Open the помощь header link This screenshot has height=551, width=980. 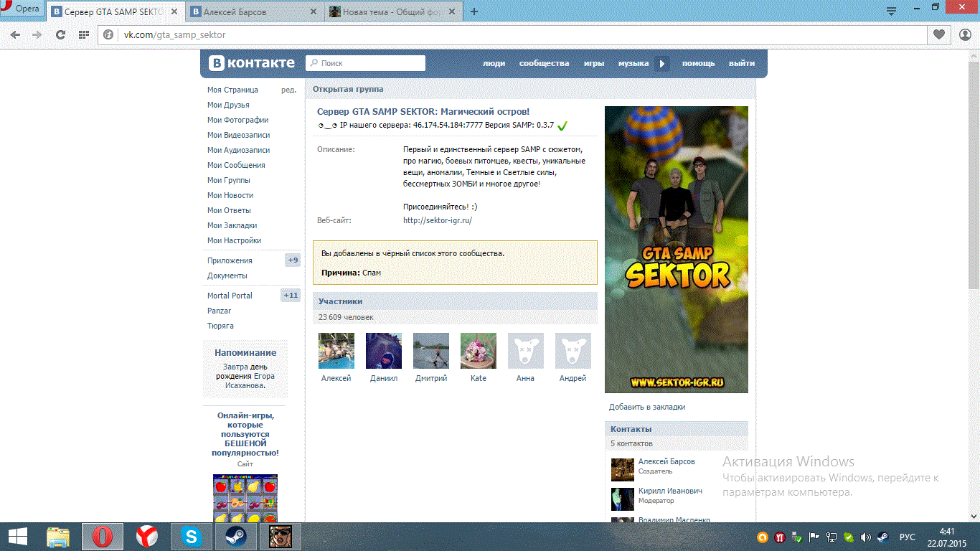[x=698, y=63]
